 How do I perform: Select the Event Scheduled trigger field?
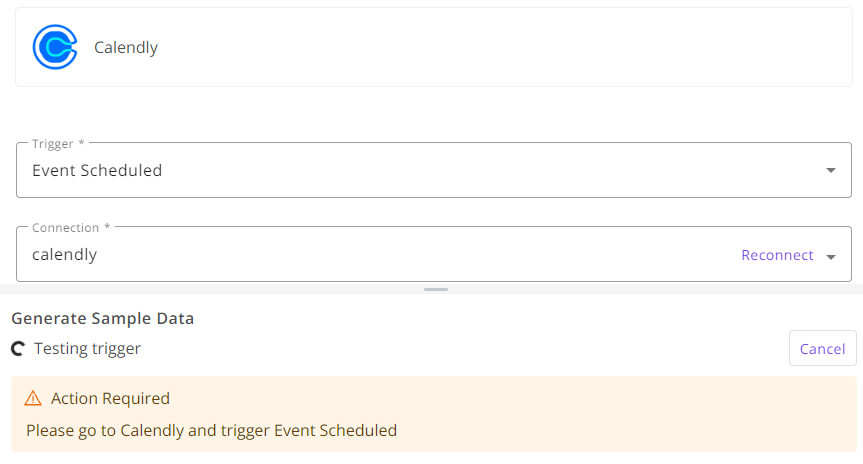coord(434,170)
